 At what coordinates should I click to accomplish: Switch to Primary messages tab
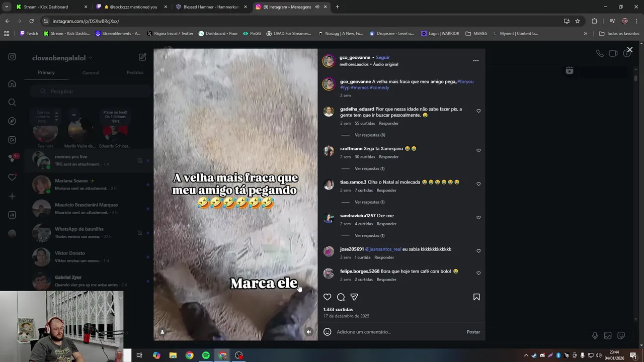pyautogui.click(x=46, y=72)
